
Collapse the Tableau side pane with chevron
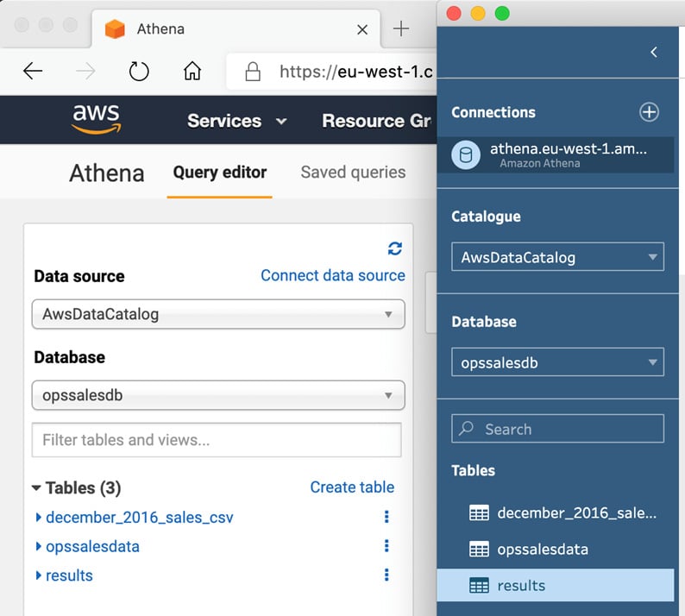pos(654,53)
